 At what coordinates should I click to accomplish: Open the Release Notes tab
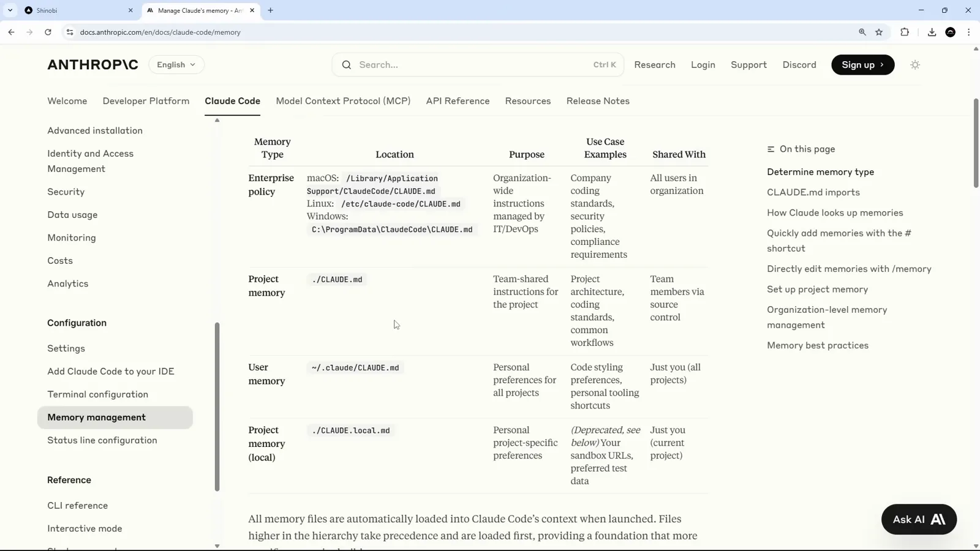(598, 100)
